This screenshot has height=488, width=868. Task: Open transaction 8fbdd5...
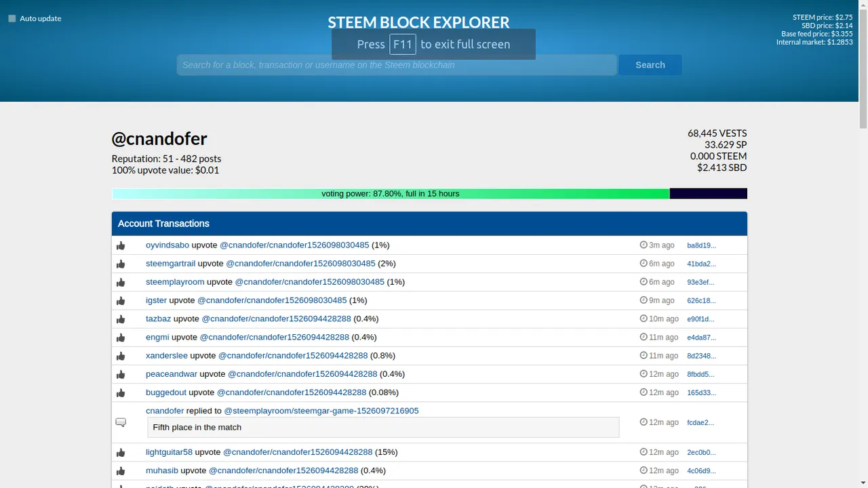[701, 374]
